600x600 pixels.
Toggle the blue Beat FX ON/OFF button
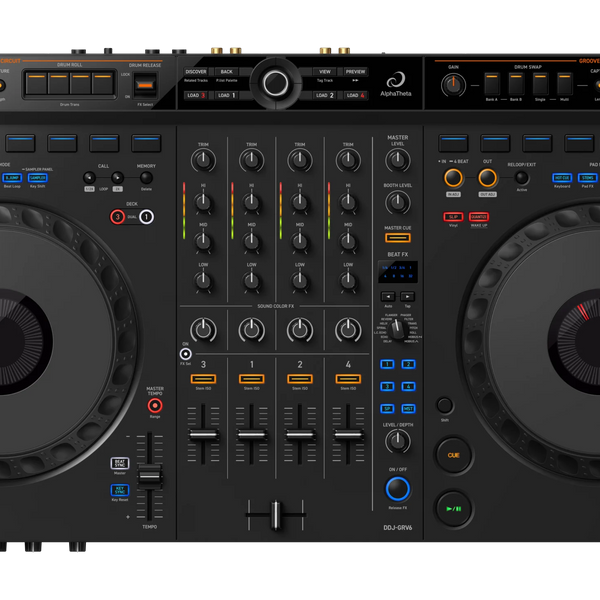click(x=398, y=489)
